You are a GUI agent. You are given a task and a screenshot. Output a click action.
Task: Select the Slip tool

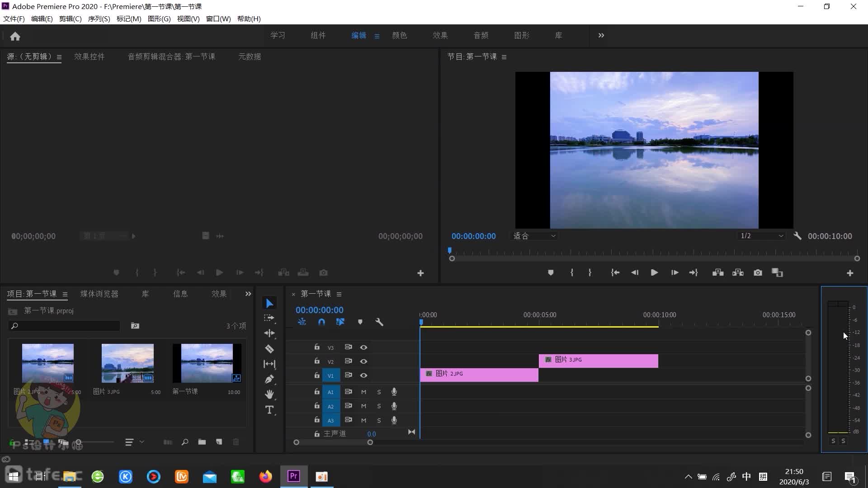(269, 364)
